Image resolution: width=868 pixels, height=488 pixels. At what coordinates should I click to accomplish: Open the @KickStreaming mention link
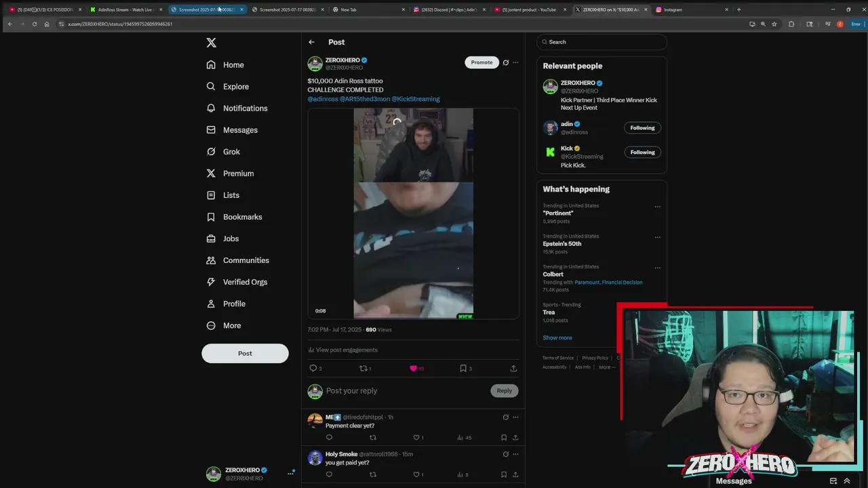(416, 99)
